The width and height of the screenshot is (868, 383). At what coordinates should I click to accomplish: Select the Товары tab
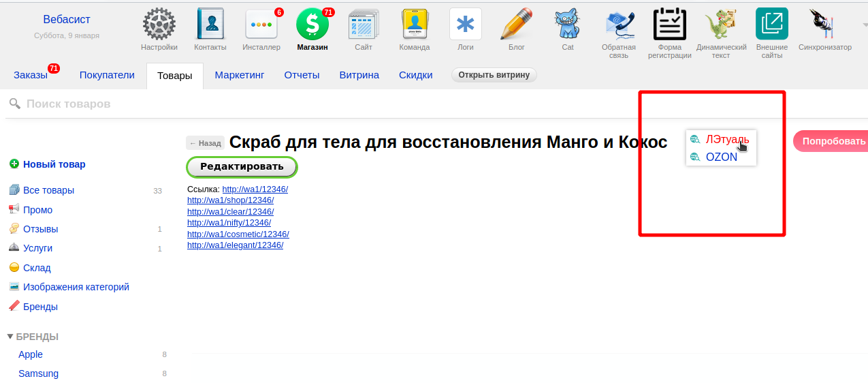(175, 76)
